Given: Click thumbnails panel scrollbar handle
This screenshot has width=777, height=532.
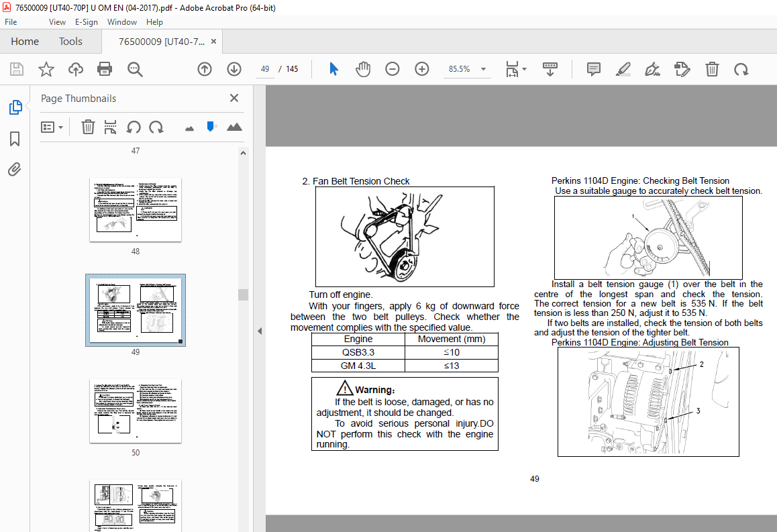Looking at the screenshot, I should click(x=243, y=295).
